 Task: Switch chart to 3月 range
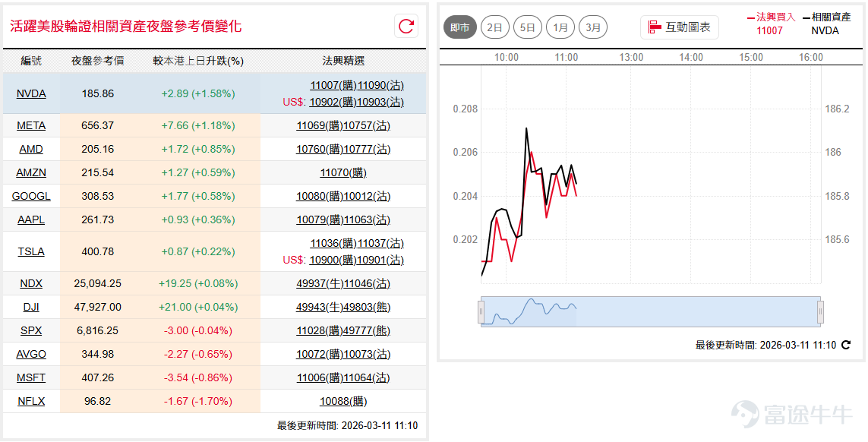pyautogui.click(x=593, y=27)
